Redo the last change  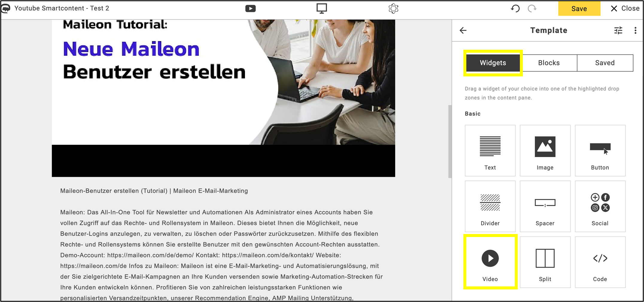pyautogui.click(x=532, y=8)
